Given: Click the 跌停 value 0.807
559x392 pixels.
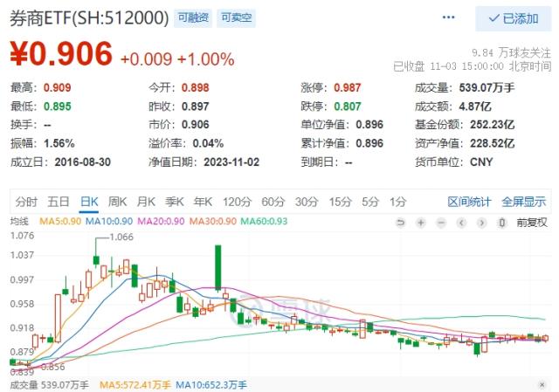Looking at the screenshot, I should pyautogui.click(x=348, y=107).
